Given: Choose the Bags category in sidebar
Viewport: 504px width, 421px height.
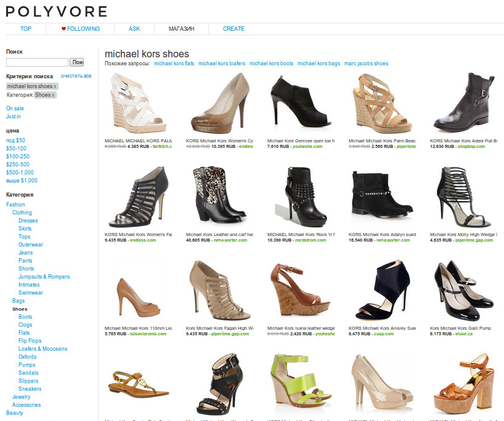Looking at the screenshot, I should (x=18, y=301).
